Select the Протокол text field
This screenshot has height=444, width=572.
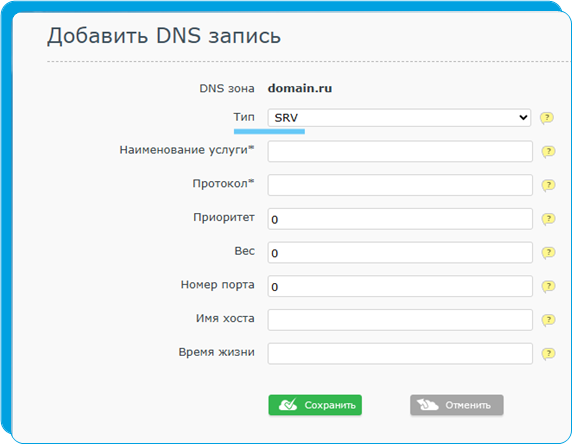click(400, 185)
